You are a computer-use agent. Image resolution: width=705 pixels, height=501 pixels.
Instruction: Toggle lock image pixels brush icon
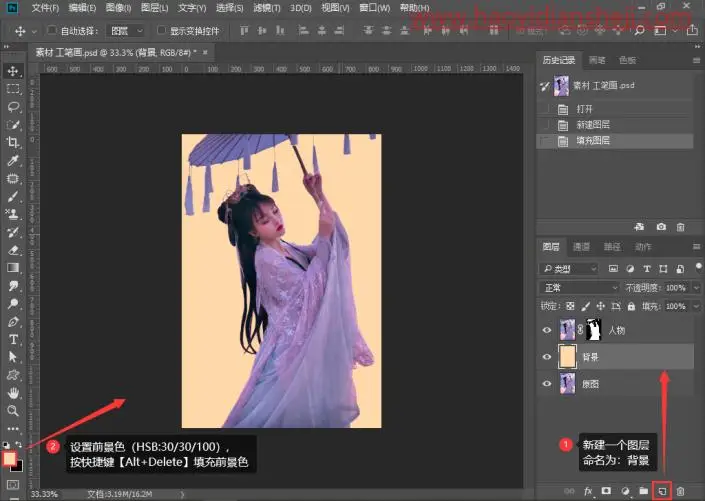[585, 306]
